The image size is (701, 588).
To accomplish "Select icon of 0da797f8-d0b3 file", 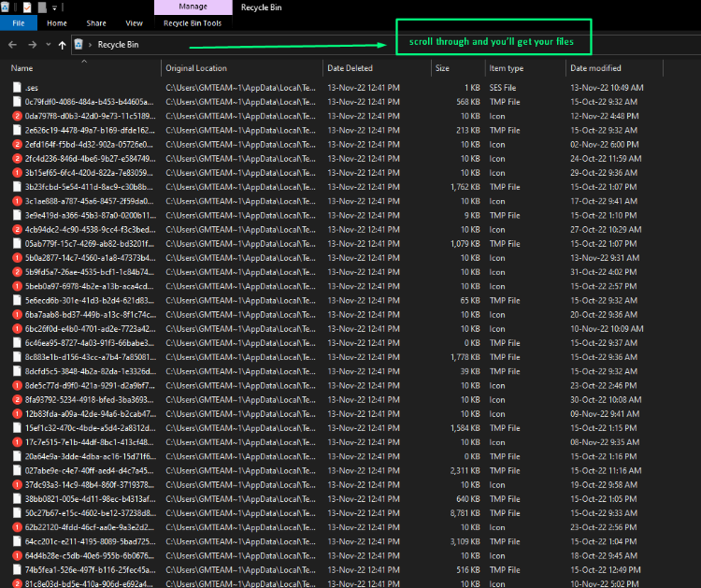I will coord(17,116).
